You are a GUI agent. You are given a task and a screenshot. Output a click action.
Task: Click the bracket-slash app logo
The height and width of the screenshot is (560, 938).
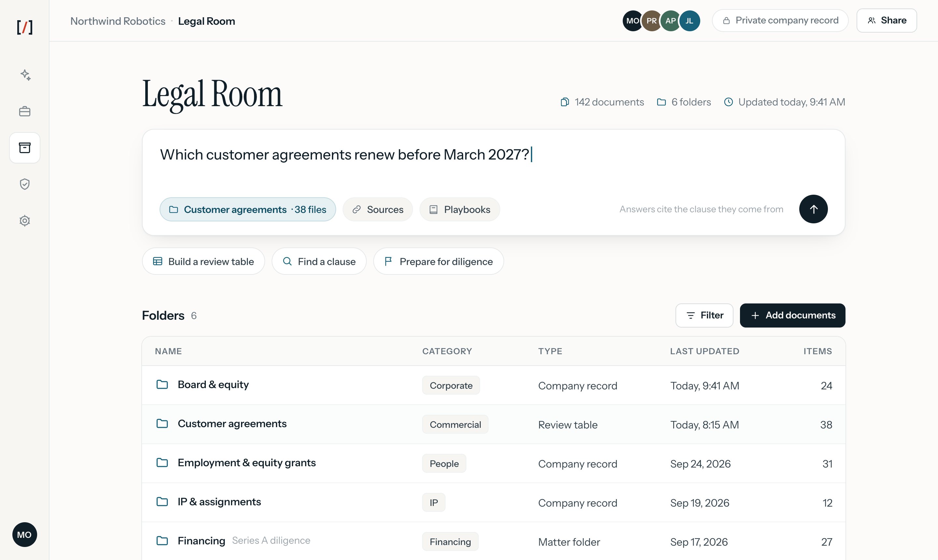pos(24,27)
